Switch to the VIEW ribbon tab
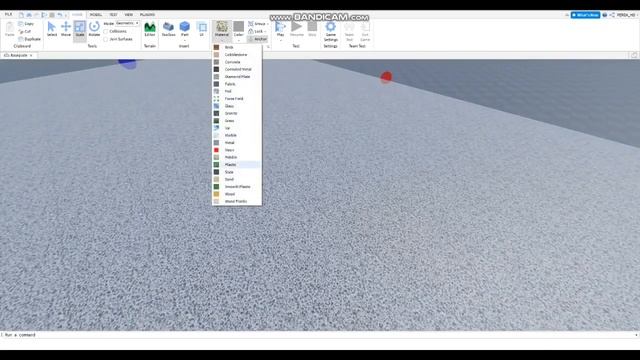Screen dimensions: 640x360 pyautogui.click(x=129, y=14)
